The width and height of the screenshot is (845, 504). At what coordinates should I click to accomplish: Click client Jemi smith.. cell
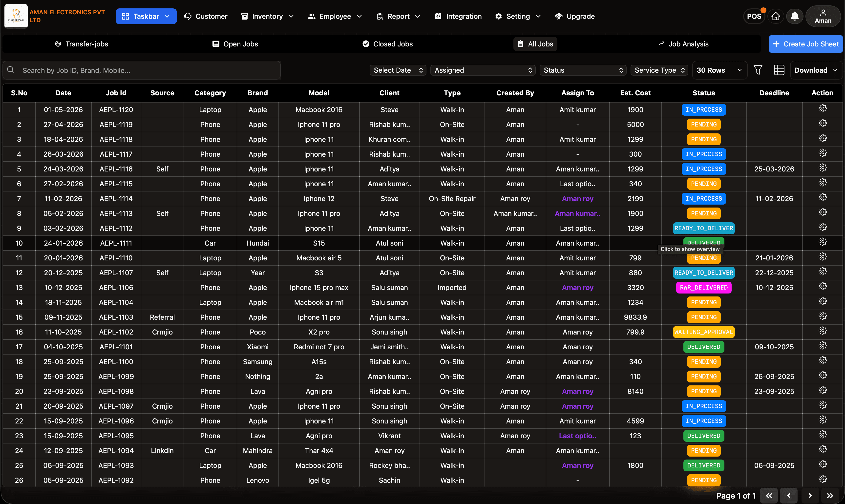(x=389, y=347)
